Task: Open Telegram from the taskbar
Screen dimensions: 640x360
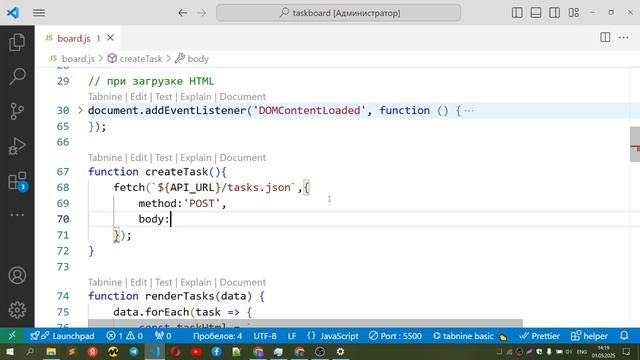Action: pyautogui.click(x=134, y=352)
